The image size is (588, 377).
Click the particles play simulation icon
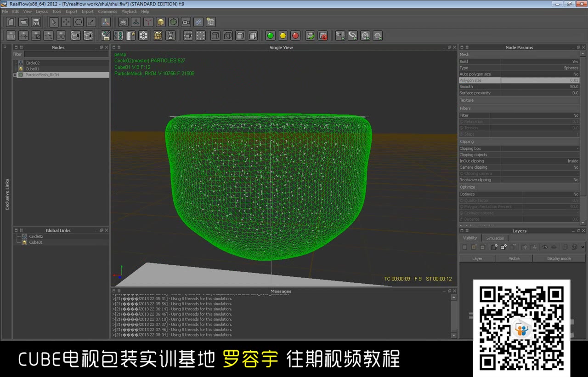tap(340, 36)
